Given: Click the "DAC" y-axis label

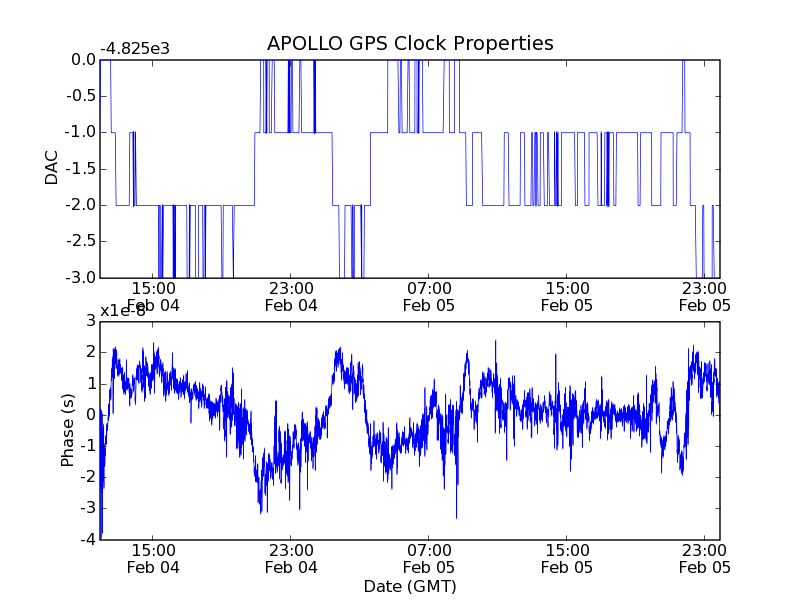Looking at the screenshot, I should click(x=52, y=168).
